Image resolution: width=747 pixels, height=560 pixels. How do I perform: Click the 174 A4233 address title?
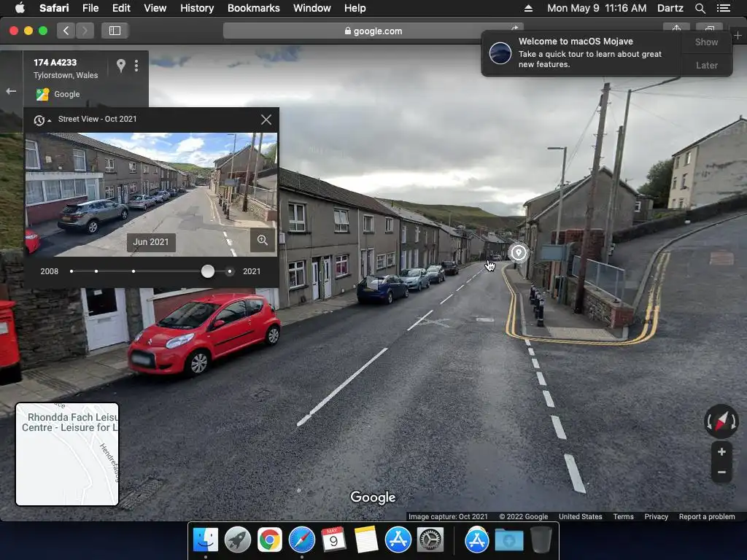coord(55,63)
